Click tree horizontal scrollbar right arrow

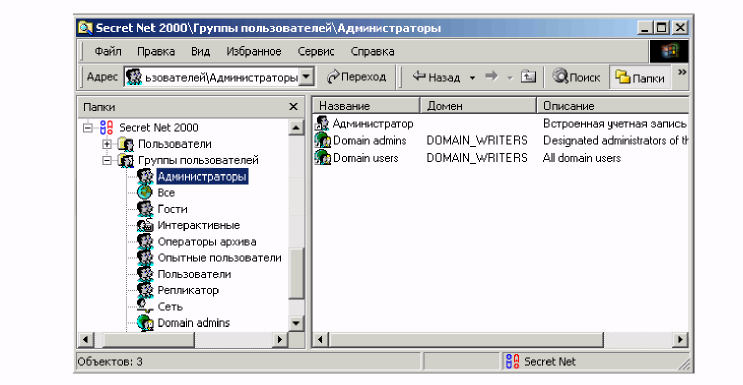(x=280, y=339)
